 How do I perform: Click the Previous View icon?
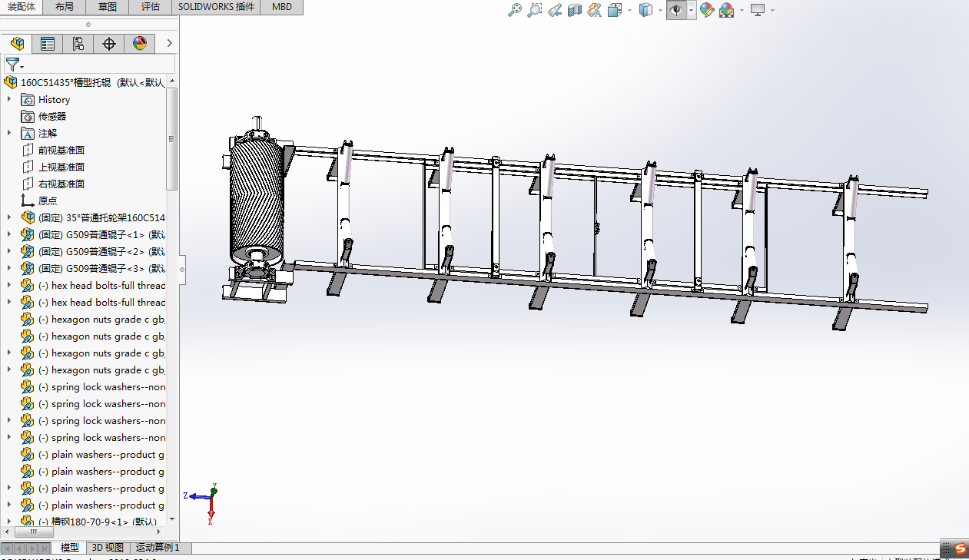[x=555, y=10]
